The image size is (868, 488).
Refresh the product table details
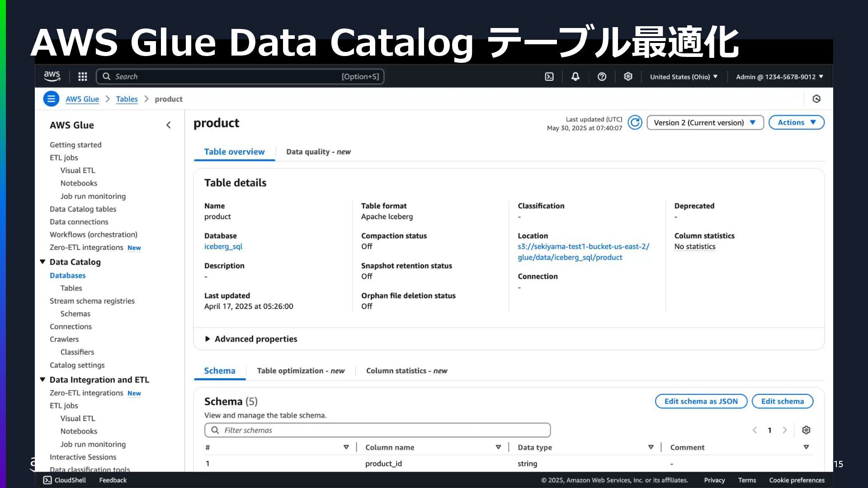635,122
